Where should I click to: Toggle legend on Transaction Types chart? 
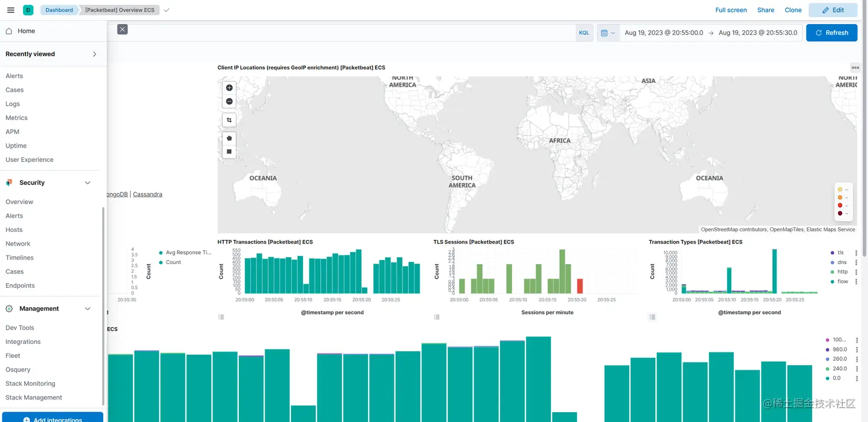(x=652, y=317)
